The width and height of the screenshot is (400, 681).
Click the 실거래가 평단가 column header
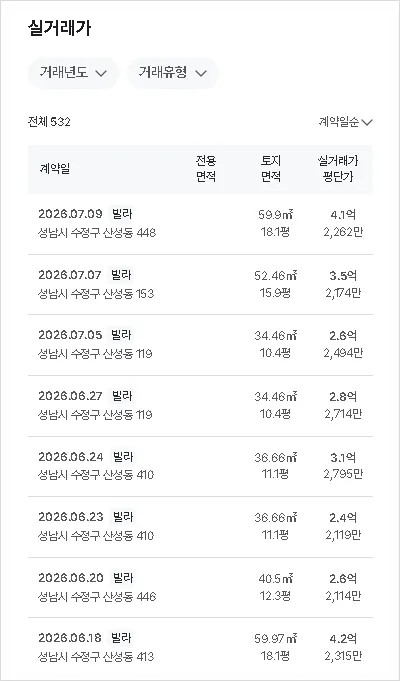click(338, 169)
